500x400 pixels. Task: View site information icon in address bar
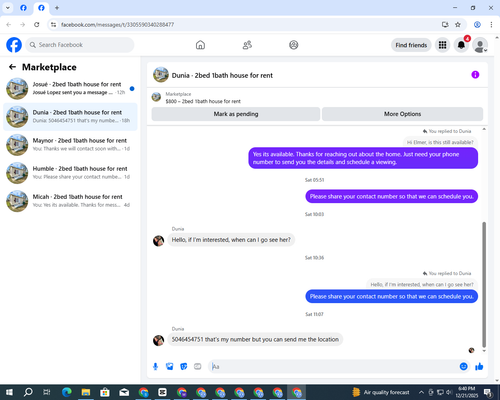pos(53,25)
